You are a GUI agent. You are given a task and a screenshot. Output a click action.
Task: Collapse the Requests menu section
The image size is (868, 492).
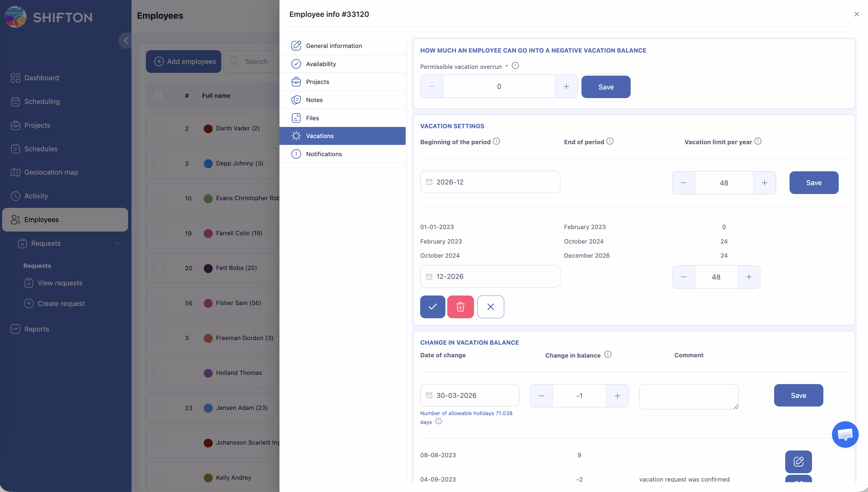pyautogui.click(x=117, y=243)
